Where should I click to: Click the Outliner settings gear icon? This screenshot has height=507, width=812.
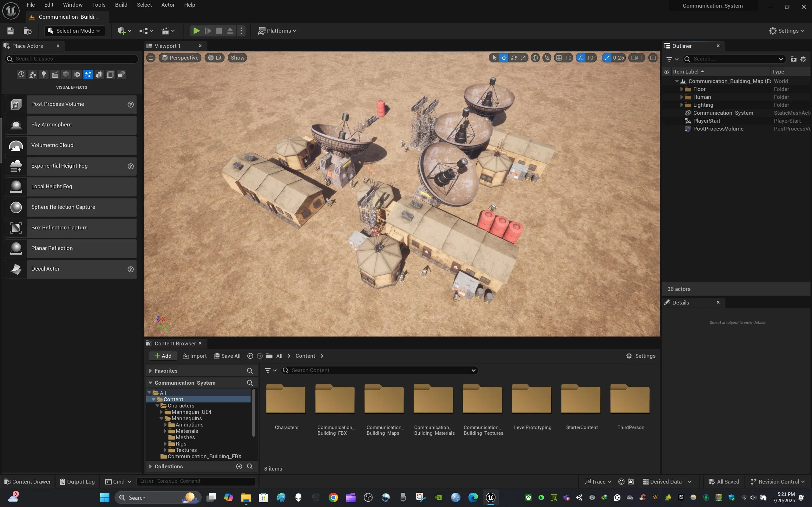[803, 59]
